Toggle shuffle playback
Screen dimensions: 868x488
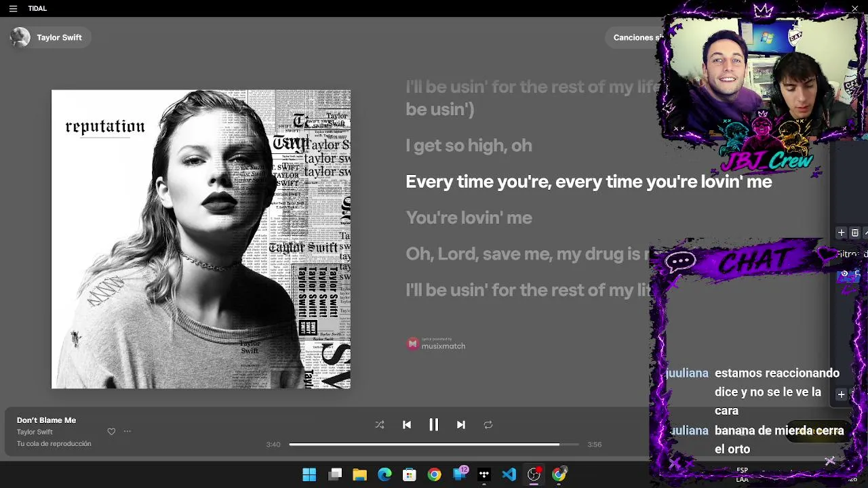(x=380, y=425)
